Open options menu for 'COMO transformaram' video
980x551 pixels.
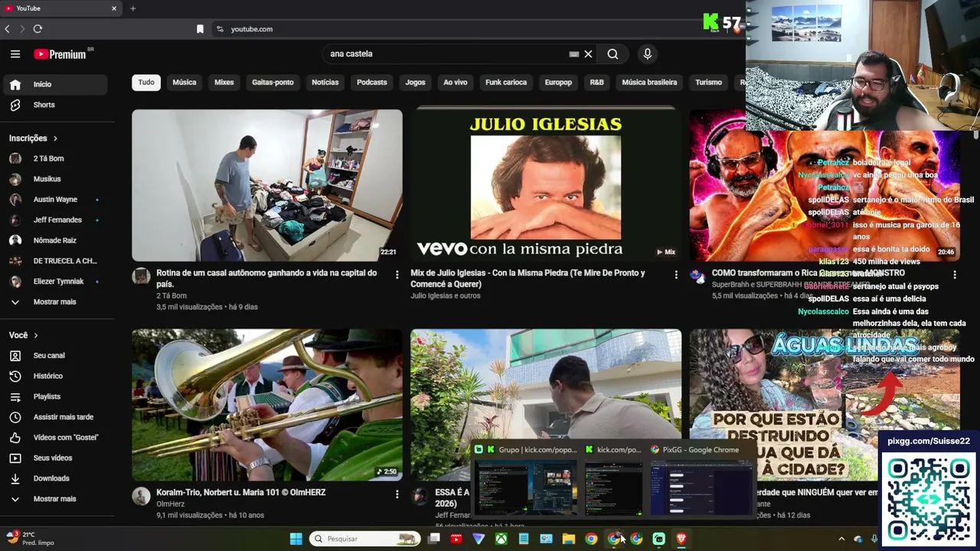[x=954, y=274]
